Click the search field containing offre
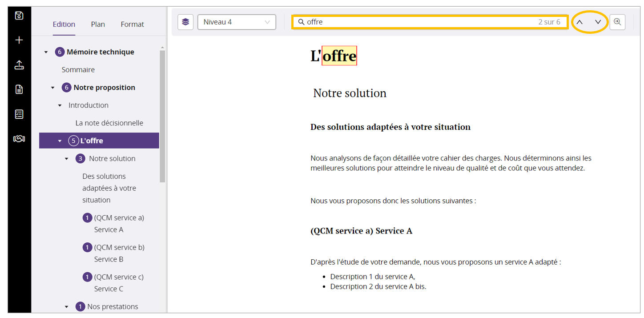This screenshot has height=318, width=644. 418,22
